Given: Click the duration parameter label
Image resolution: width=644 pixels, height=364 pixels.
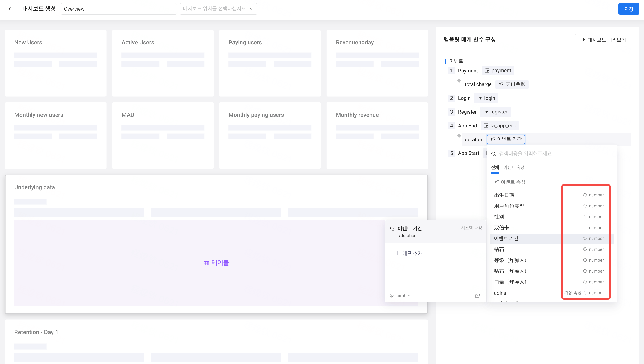Looking at the screenshot, I should point(474,139).
